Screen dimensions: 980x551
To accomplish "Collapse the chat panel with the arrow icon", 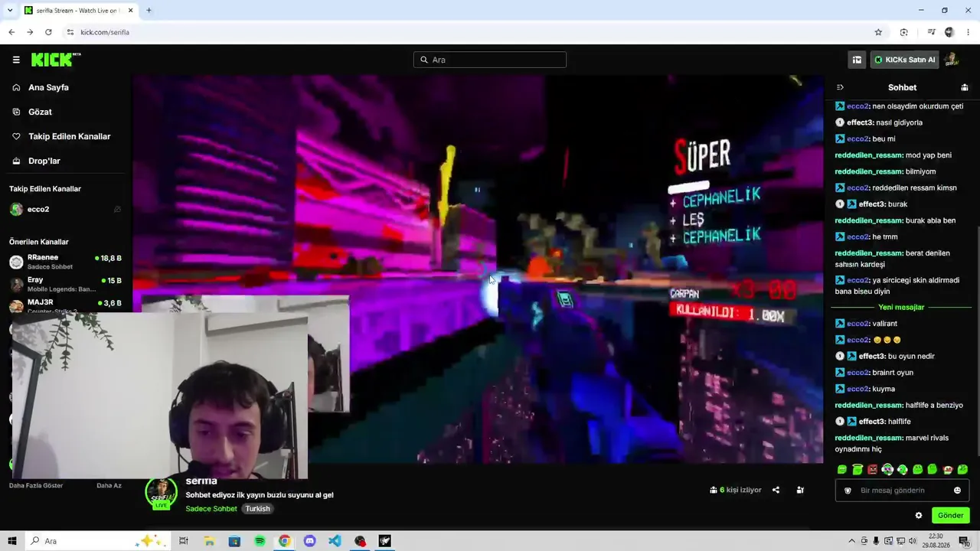I will pyautogui.click(x=840, y=87).
